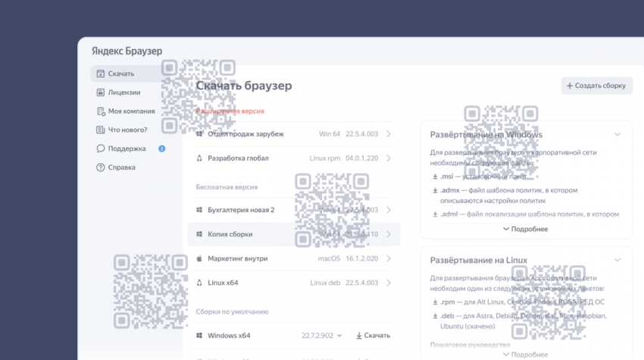Click the Справка question mark icon
Image resolution: width=644 pixels, height=360 pixels.
coord(101,167)
